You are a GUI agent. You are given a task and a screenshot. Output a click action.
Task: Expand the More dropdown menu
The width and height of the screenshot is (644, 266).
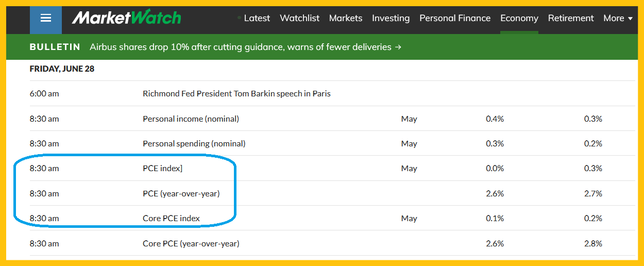pos(618,18)
